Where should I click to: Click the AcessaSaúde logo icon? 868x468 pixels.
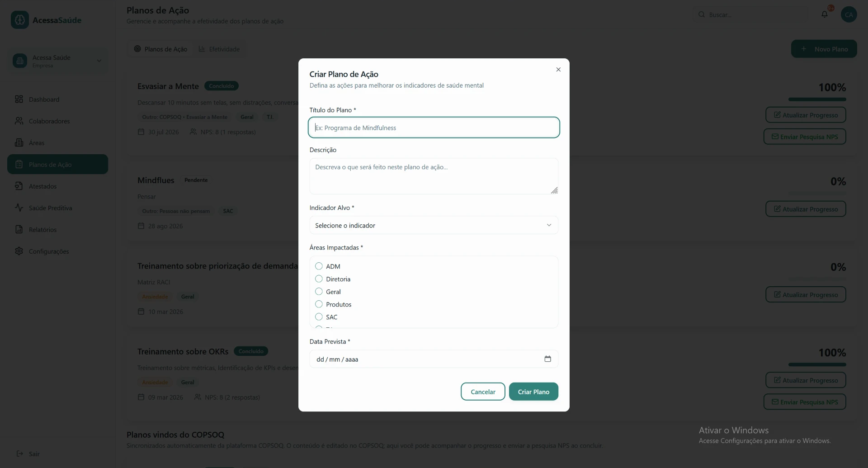point(19,20)
